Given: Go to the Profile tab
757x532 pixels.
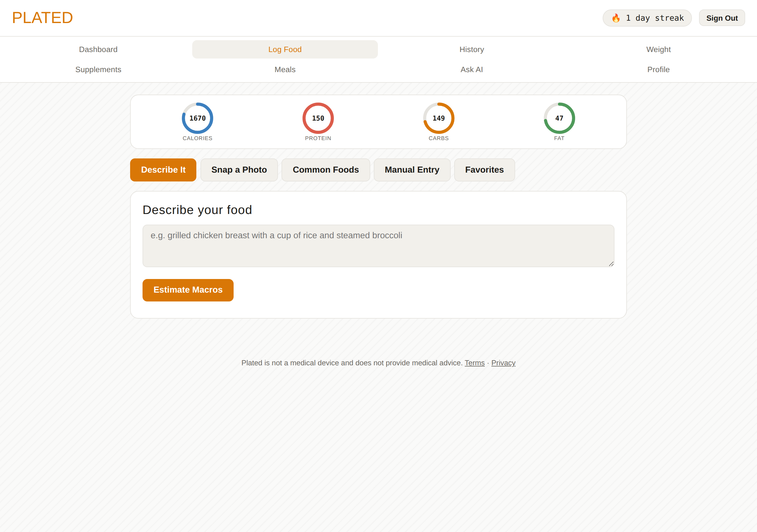Looking at the screenshot, I should tap(659, 69).
